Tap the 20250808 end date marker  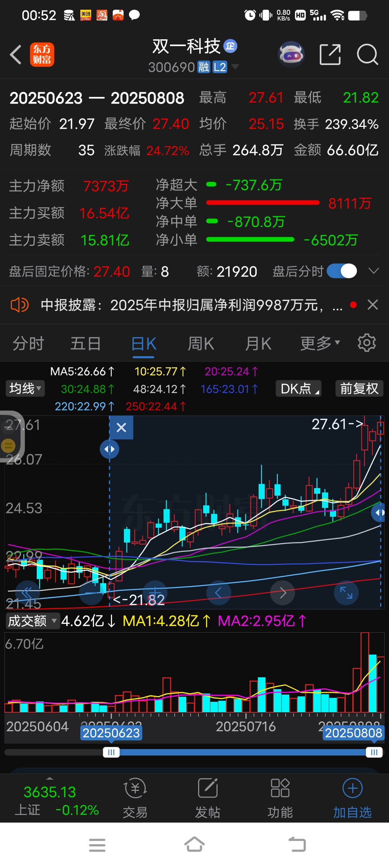(x=353, y=733)
